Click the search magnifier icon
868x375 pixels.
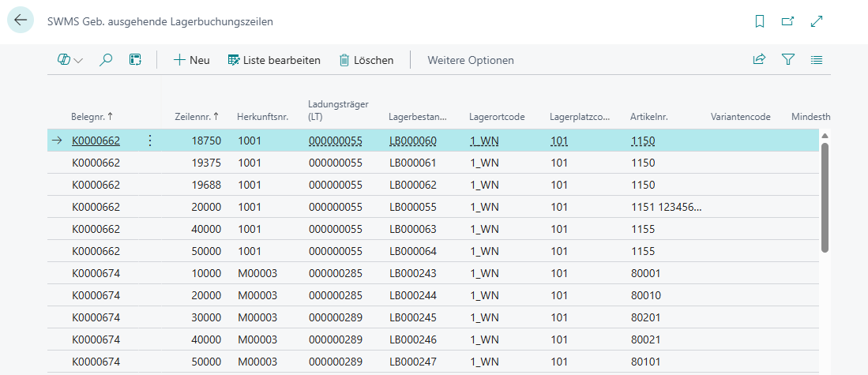click(x=106, y=60)
